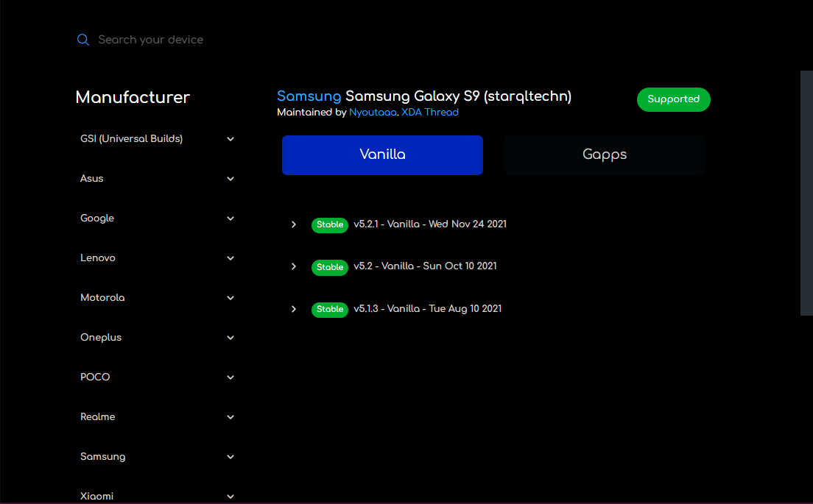Image resolution: width=813 pixels, height=504 pixels.
Task: Expand the Oneplus manufacturer chevron
Action: (230, 338)
